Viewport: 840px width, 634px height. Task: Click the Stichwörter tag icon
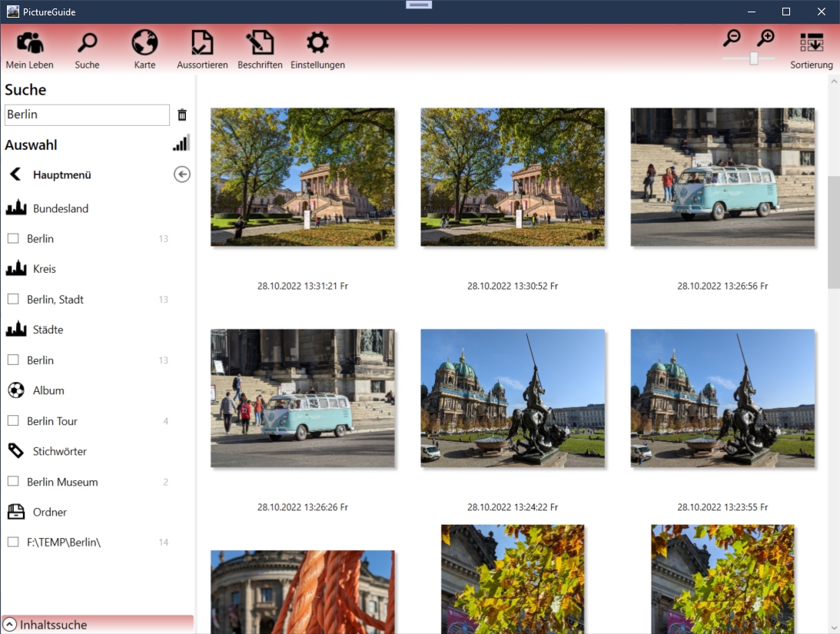tap(16, 451)
